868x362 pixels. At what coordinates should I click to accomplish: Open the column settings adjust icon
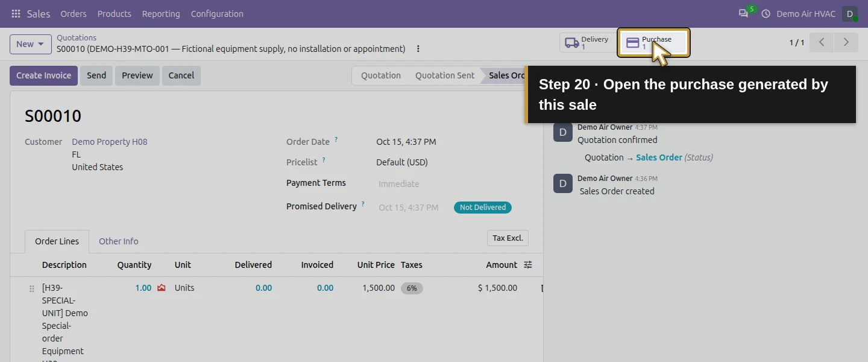pos(528,265)
